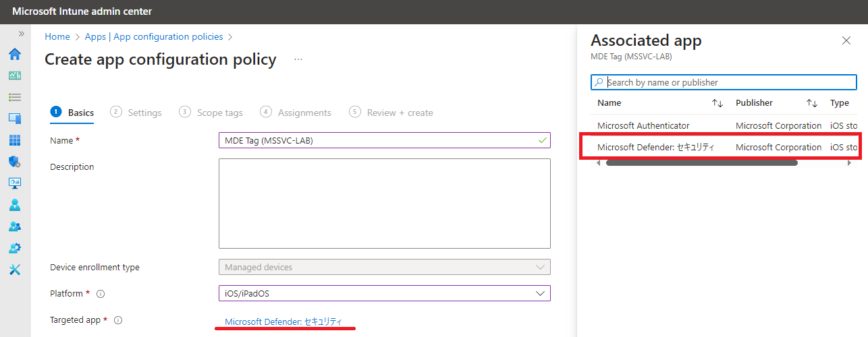
Task: Open the Devices sidebar icon
Action: (15, 119)
